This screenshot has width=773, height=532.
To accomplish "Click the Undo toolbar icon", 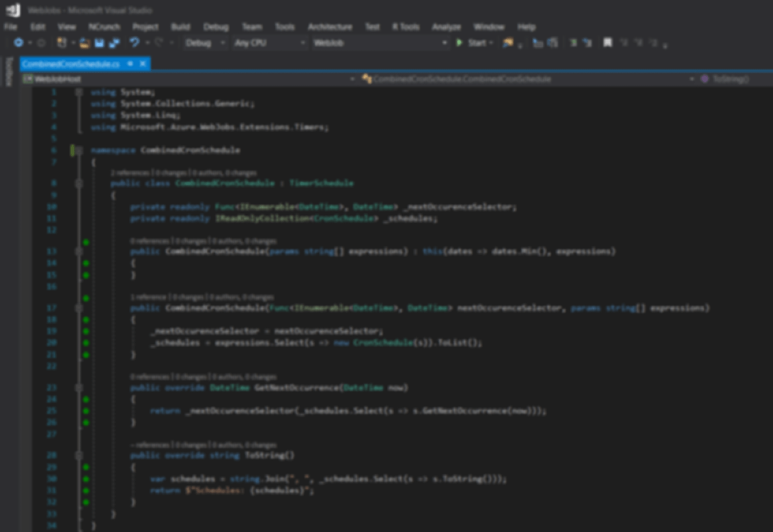I will tap(133, 43).
